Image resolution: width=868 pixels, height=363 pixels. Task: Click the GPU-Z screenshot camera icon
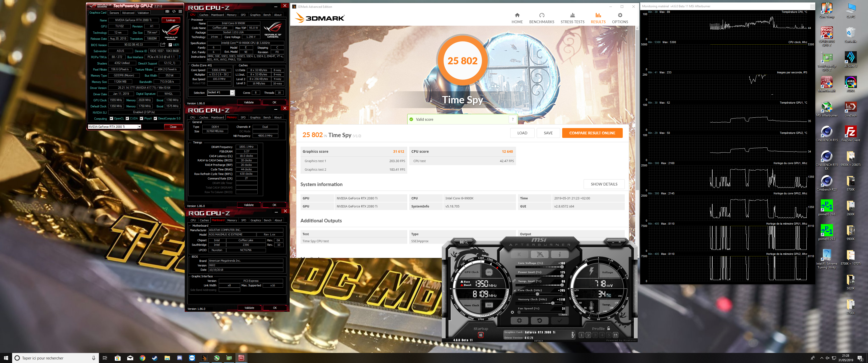pyautogui.click(x=167, y=11)
